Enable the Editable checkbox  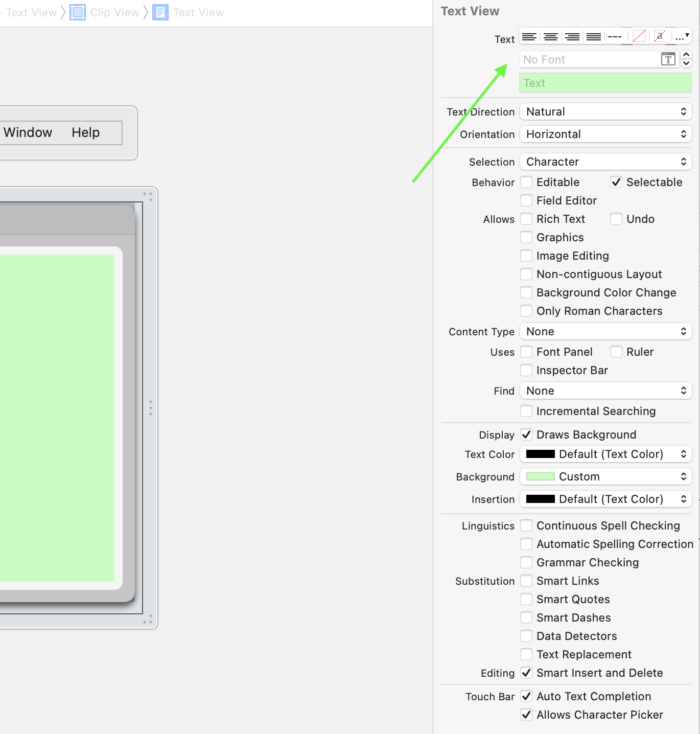point(526,182)
